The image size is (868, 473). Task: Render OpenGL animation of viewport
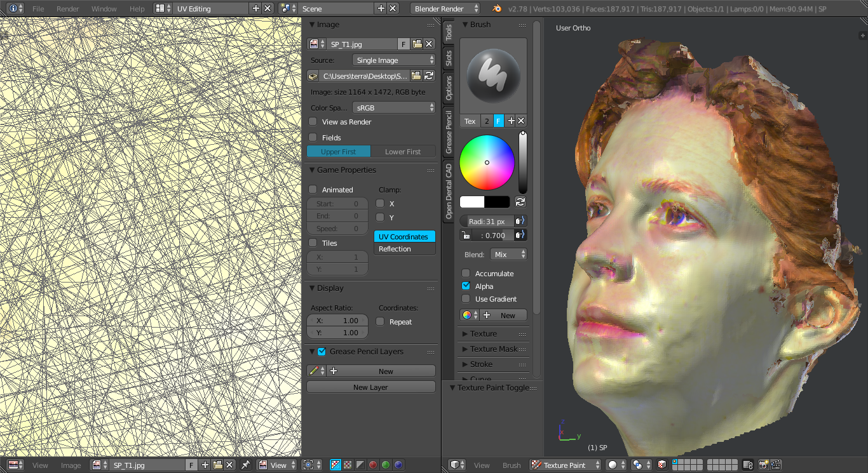(775, 465)
